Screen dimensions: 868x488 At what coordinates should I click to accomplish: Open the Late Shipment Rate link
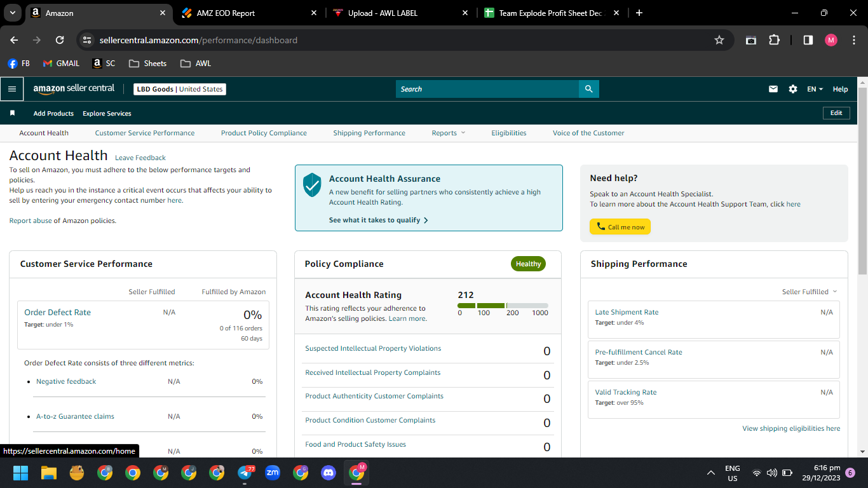(627, 312)
